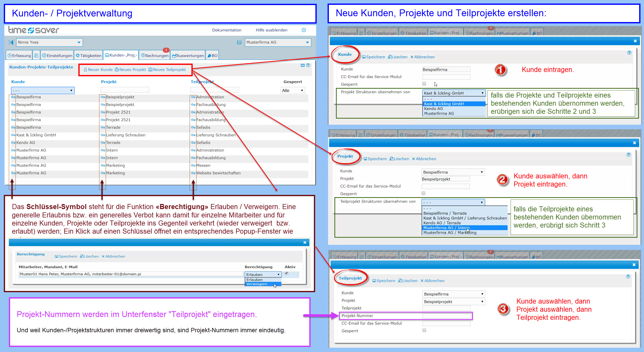Click Abbrechen in the Teilprojekt dialog
This screenshot has height=352, width=644.
(x=432, y=281)
